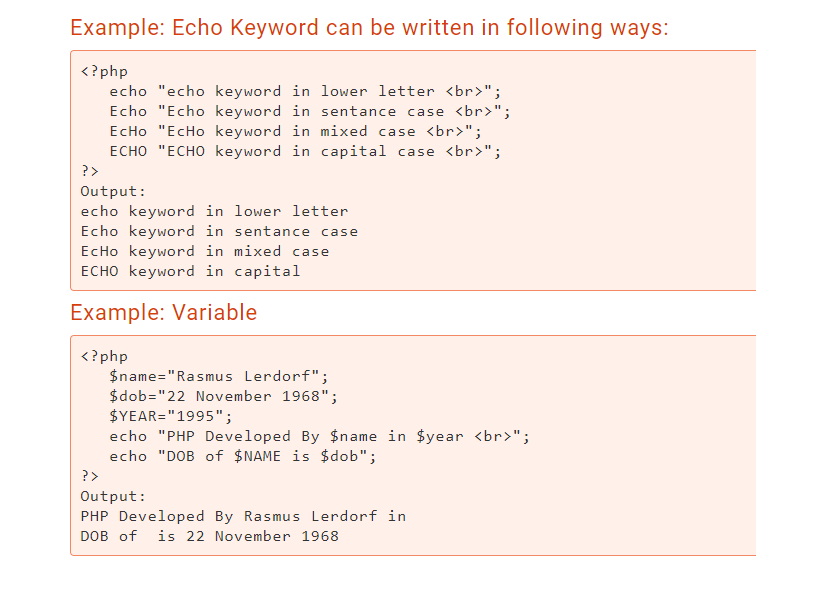Click the "Example: Variable" heading

point(163,312)
